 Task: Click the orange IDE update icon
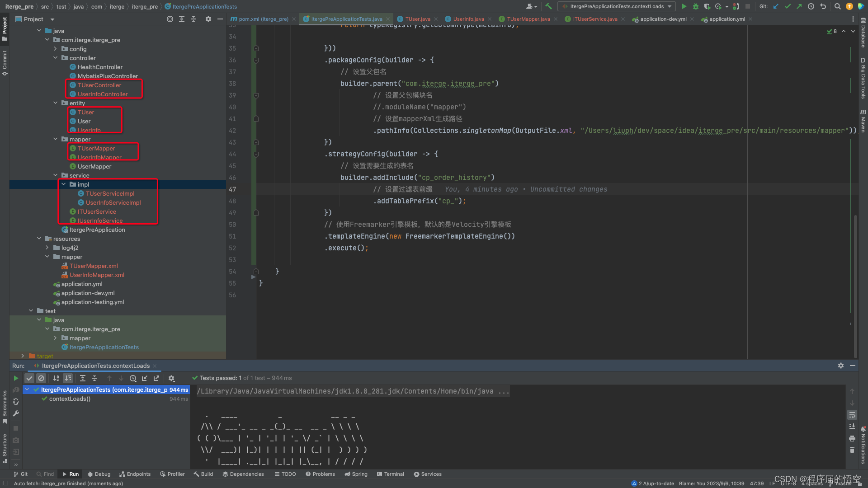[x=849, y=6]
